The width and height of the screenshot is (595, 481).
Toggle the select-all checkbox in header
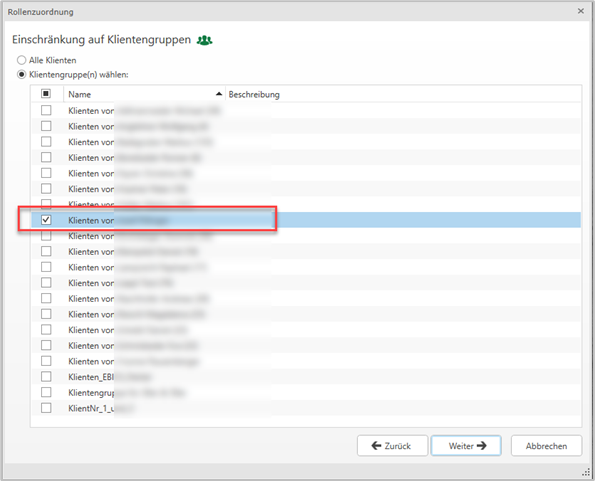coord(46,93)
